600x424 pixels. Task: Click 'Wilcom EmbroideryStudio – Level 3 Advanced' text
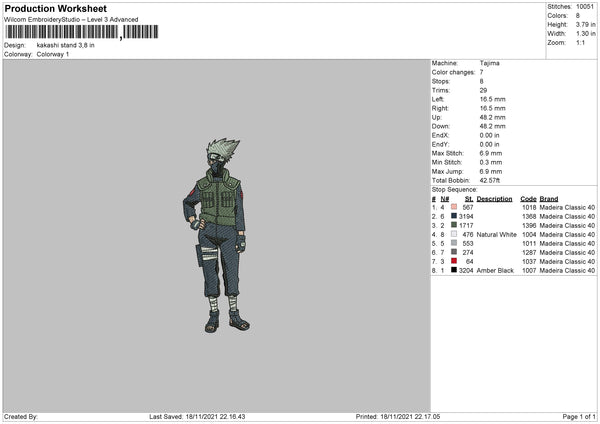click(x=71, y=20)
